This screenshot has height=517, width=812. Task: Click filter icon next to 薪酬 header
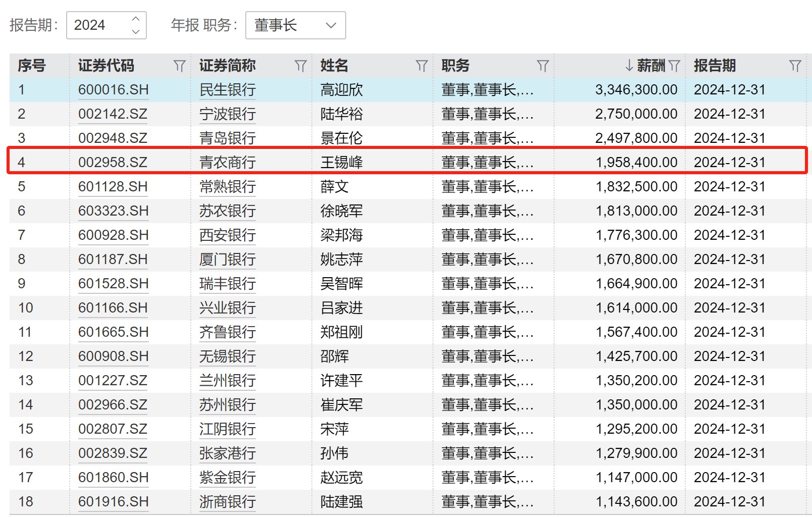[674, 66]
